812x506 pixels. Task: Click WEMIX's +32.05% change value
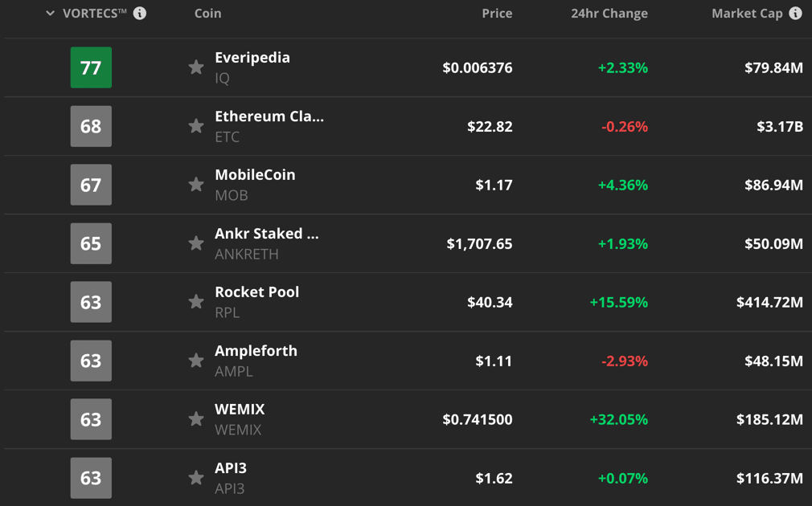pos(618,419)
